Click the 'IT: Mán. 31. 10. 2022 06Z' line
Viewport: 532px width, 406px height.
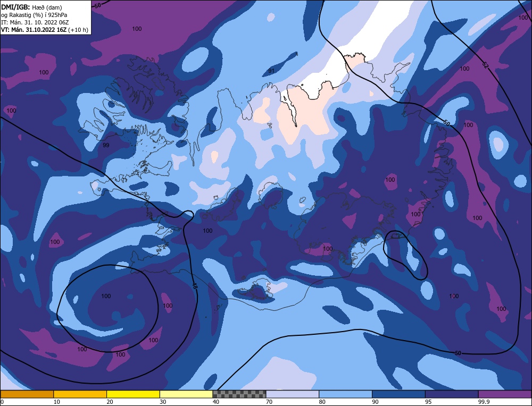[35, 22]
